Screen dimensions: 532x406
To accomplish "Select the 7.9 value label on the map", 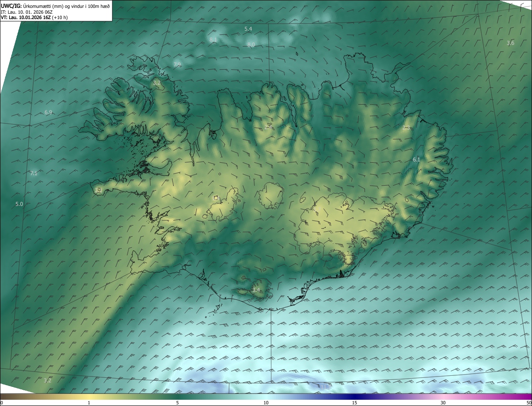I will coord(177,64).
